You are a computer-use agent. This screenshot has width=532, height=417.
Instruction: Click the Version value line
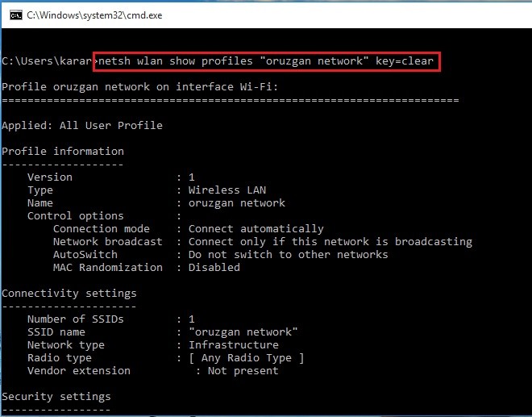(191, 177)
